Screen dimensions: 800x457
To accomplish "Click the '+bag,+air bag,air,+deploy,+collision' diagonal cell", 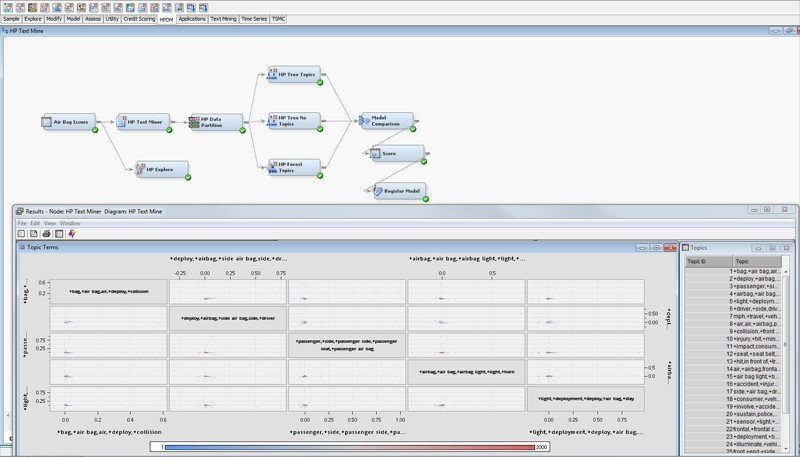I will pos(109,291).
